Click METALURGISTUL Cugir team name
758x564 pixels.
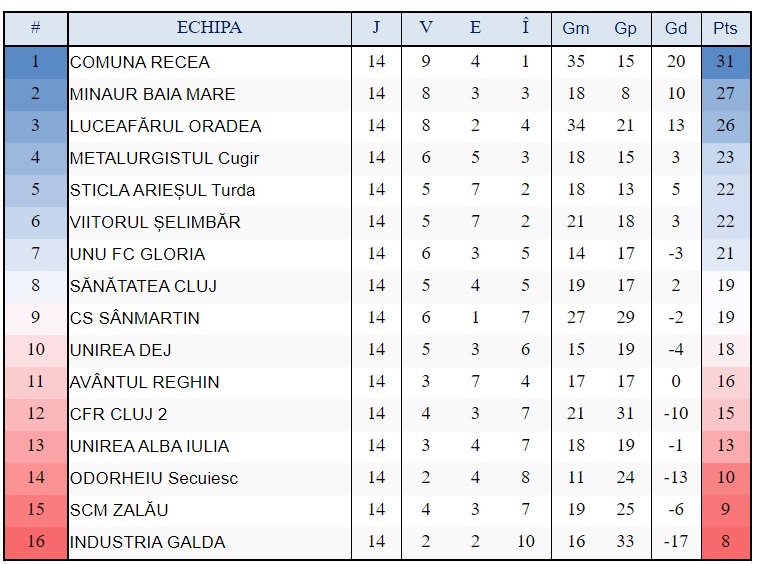click(165, 158)
